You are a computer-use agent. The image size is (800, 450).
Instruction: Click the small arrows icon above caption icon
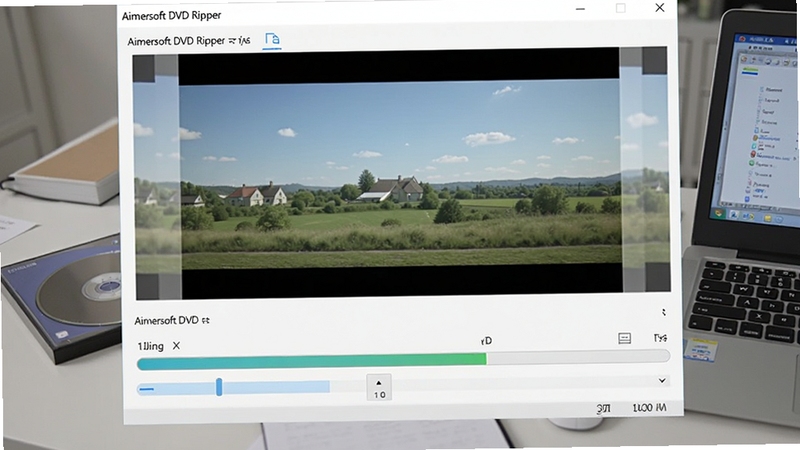coord(663,312)
